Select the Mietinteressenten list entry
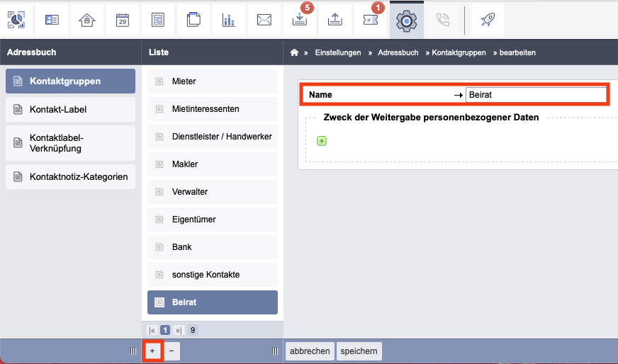Screen dimensions: 618x364 (213, 109)
